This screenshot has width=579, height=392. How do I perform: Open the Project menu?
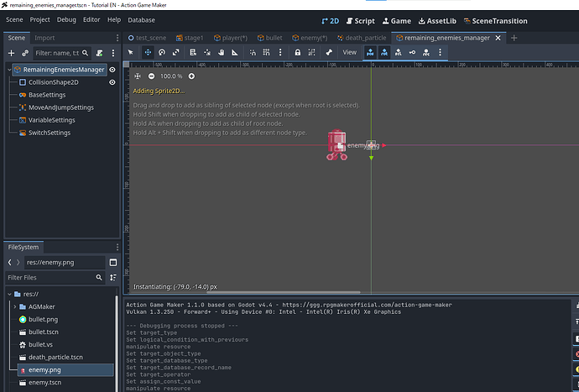pyautogui.click(x=39, y=19)
